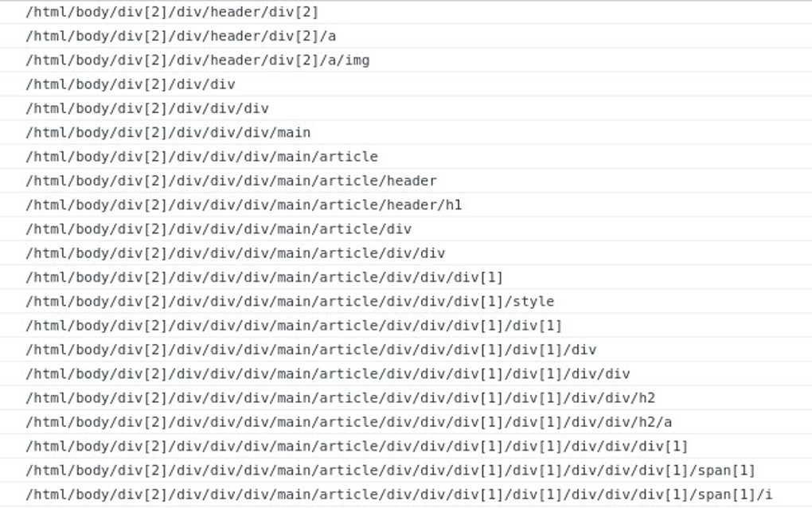The width and height of the screenshot is (812, 508).
Task: Click the row ending in div[1]/div[1]/div/div
Action: 406,374
